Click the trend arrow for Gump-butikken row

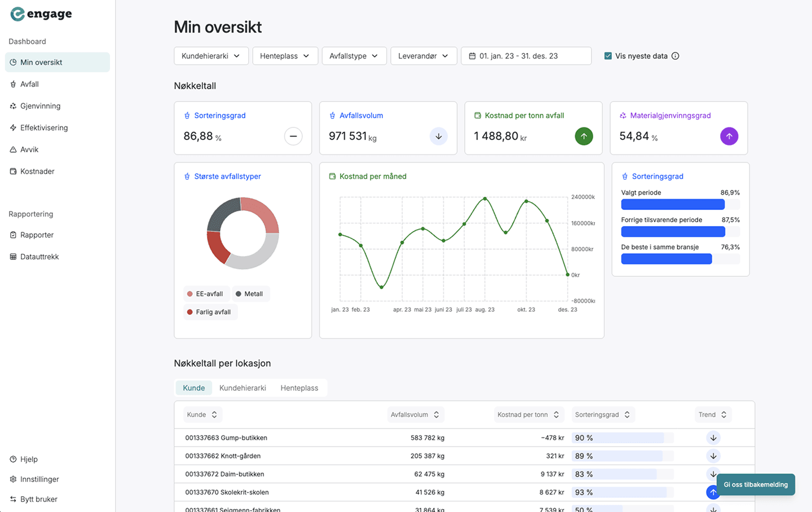(x=713, y=438)
